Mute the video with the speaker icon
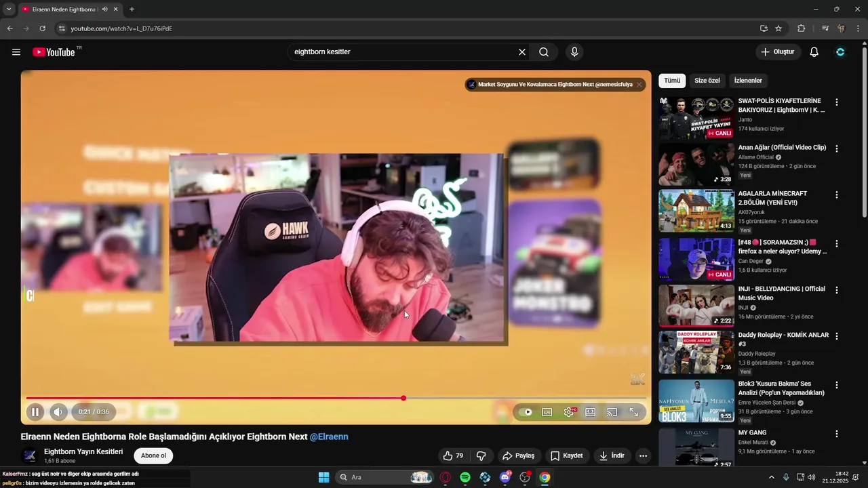The image size is (868, 488). pyautogui.click(x=58, y=412)
